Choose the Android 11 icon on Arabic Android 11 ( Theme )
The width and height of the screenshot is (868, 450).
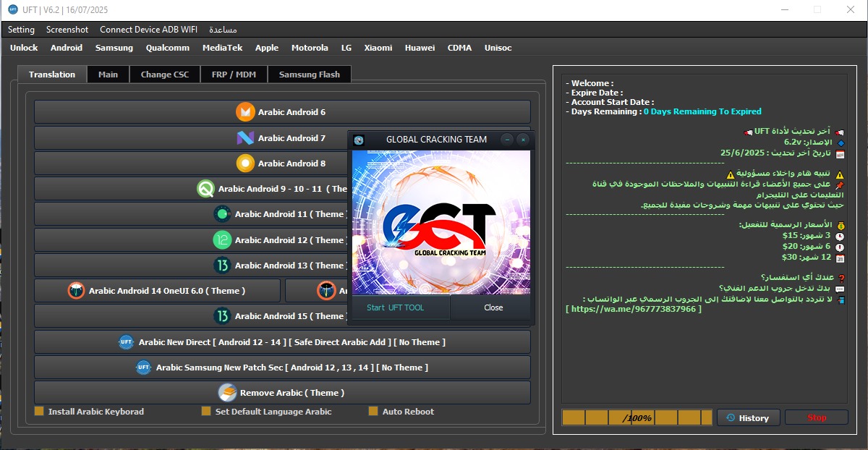[x=222, y=214]
